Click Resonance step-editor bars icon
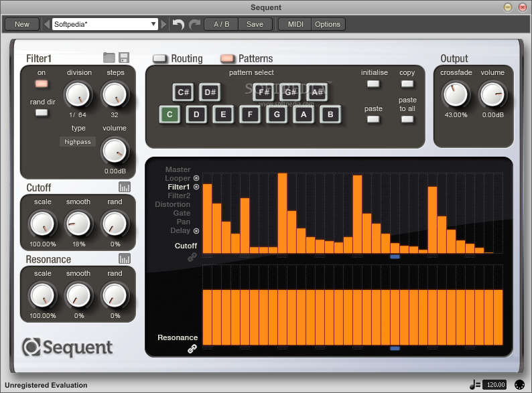This screenshot has height=393, width=532. [125, 258]
